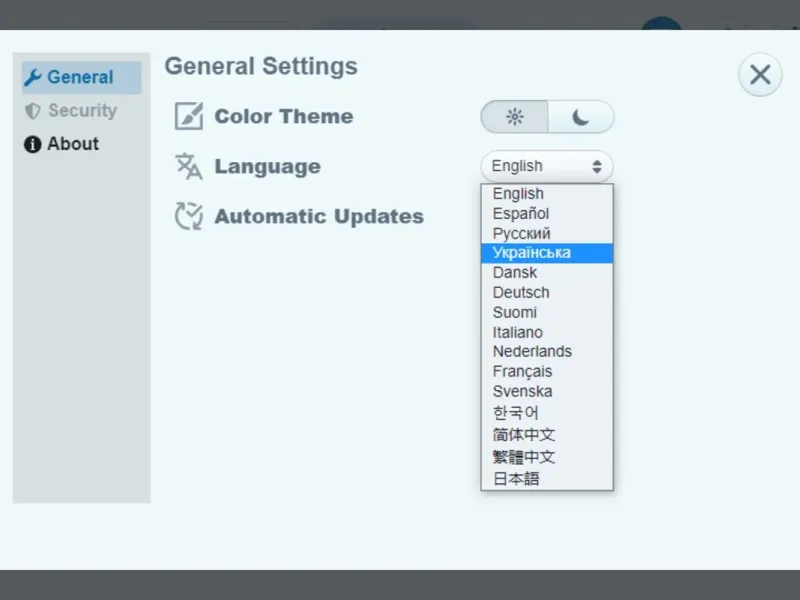The width and height of the screenshot is (800, 600).
Task: Pick Español from the language options
Action: coord(521,213)
